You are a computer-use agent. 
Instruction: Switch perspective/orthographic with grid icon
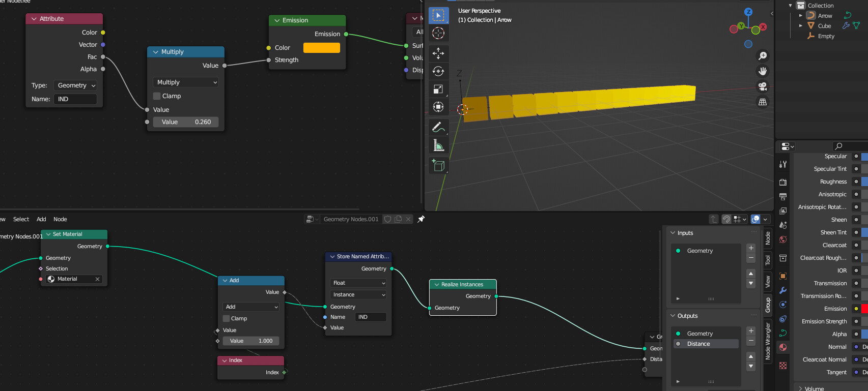click(x=763, y=102)
